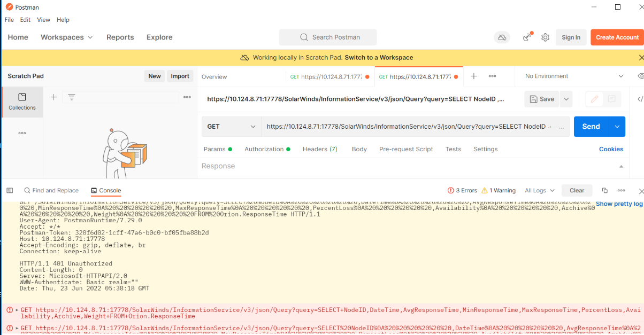
Task: Open console more options ellipsis
Action: (621, 190)
